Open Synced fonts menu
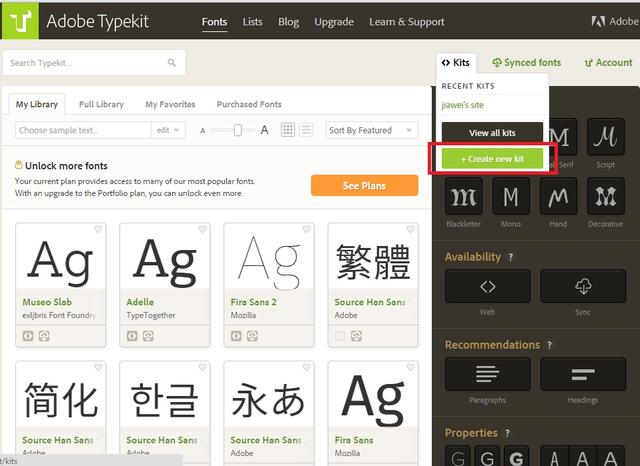 click(x=527, y=62)
